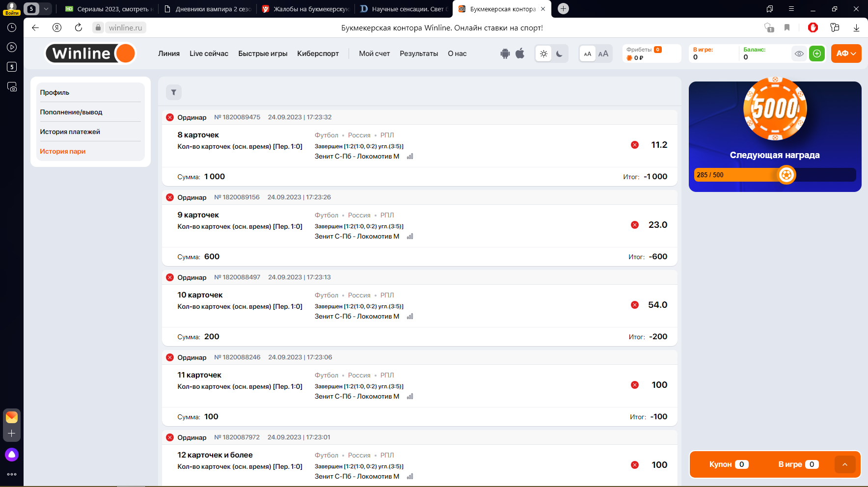Screen dimensions: 868x487
Task: Open the Киберспорт menu item
Action: (x=318, y=54)
